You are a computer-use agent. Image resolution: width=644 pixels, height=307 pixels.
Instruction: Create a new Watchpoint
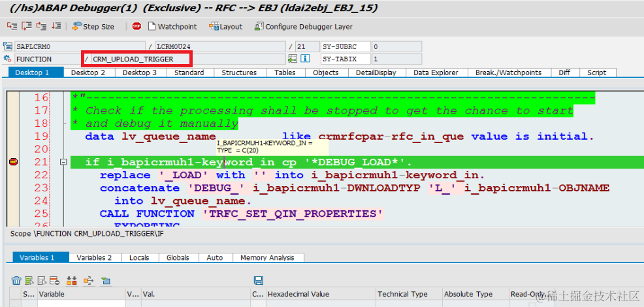pyautogui.click(x=172, y=27)
